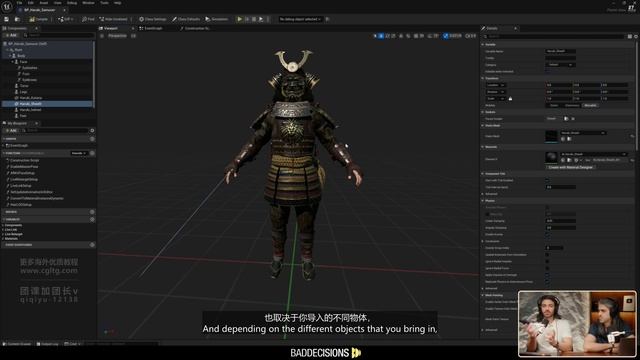Open the Perspective view dropdown
This screenshot has height=360, width=640.
point(117,36)
